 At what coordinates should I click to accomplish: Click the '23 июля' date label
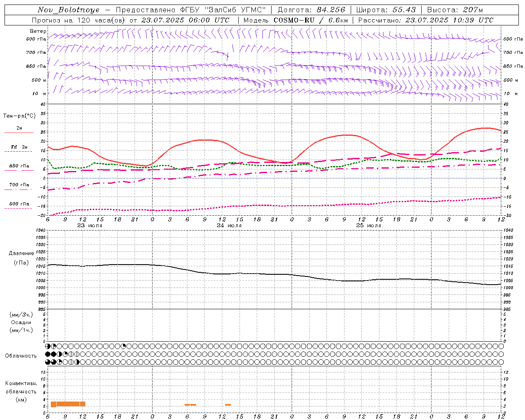pyautogui.click(x=90, y=226)
